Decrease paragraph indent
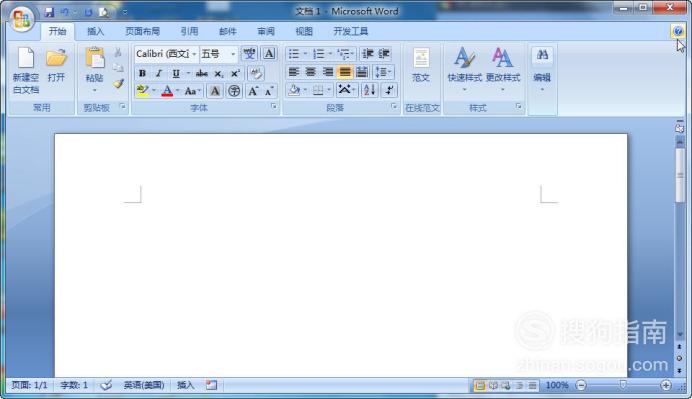Viewport: 692px width, 399px height. coord(368,54)
